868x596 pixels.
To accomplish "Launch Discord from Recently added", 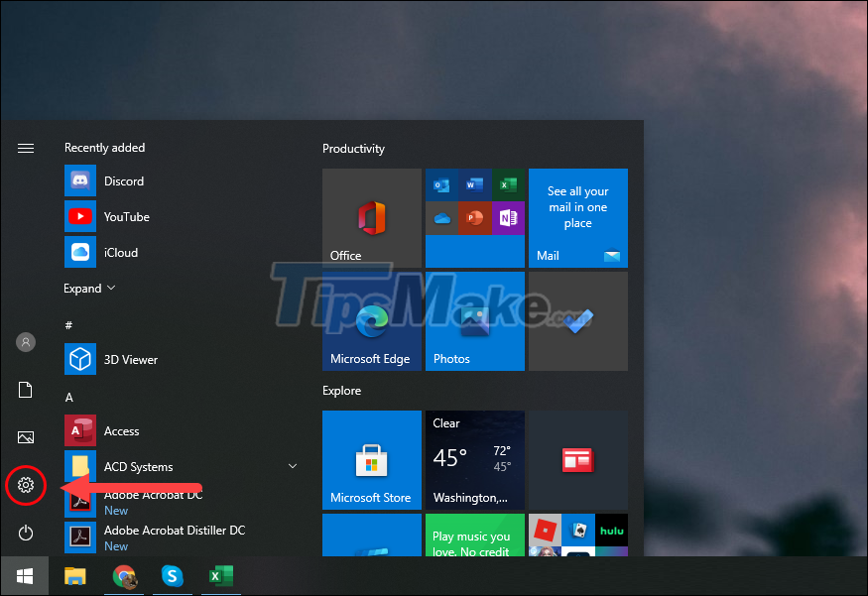I will coord(104,180).
